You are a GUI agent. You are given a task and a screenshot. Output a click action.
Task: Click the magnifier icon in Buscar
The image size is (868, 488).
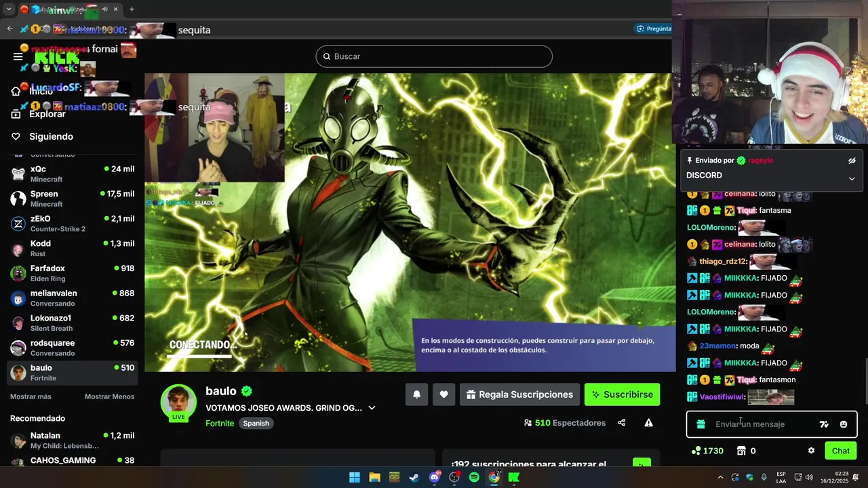click(x=326, y=56)
